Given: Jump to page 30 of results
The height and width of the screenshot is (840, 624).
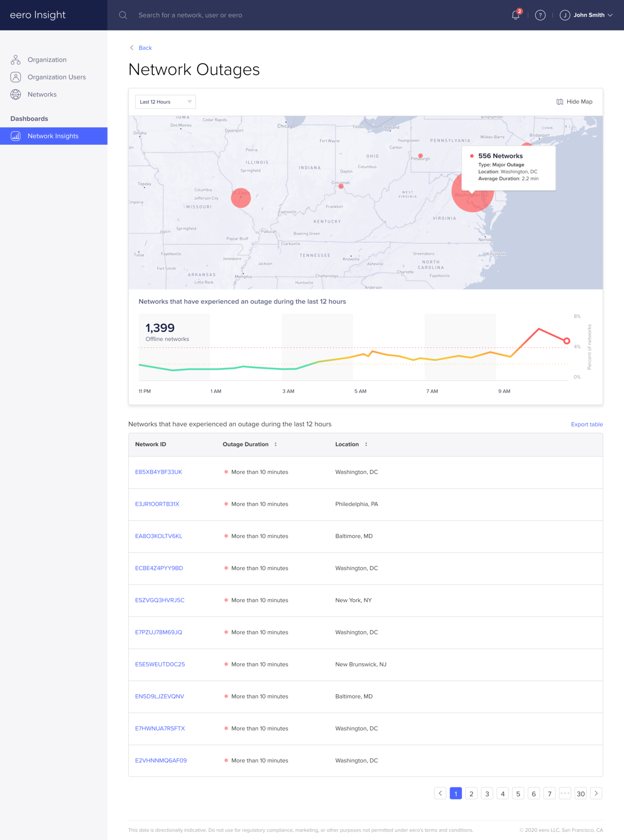Looking at the screenshot, I should tap(581, 793).
